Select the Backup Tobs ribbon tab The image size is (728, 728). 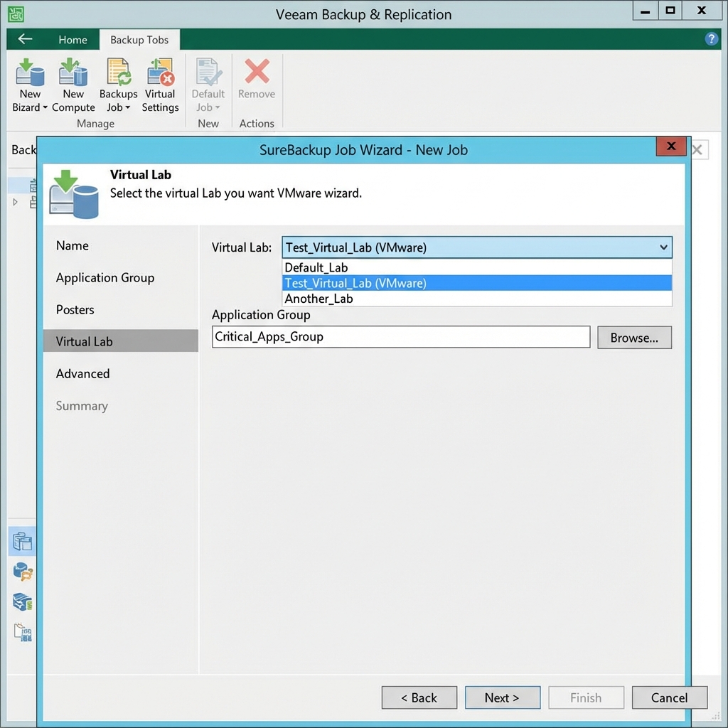pos(139,40)
